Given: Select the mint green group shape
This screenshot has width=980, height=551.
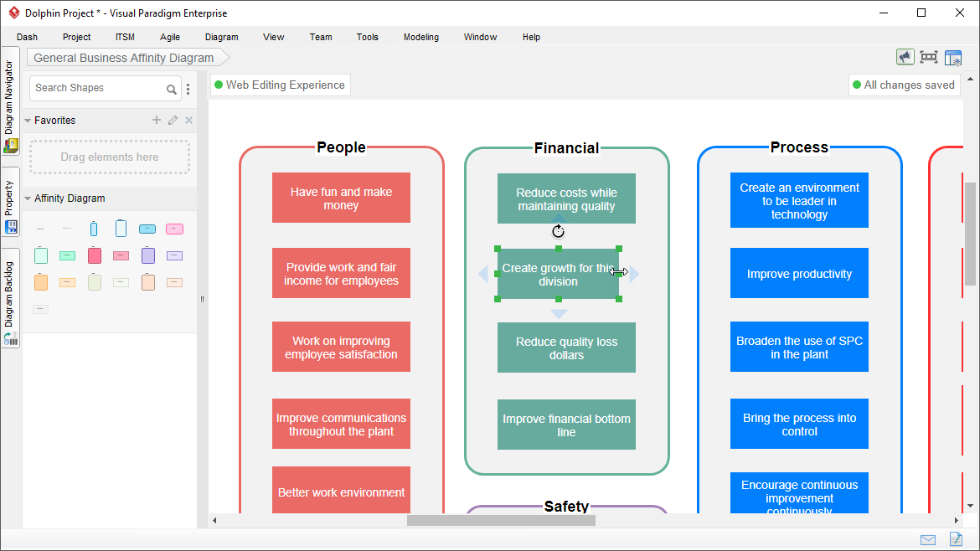Looking at the screenshot, I should click(41, 255).
